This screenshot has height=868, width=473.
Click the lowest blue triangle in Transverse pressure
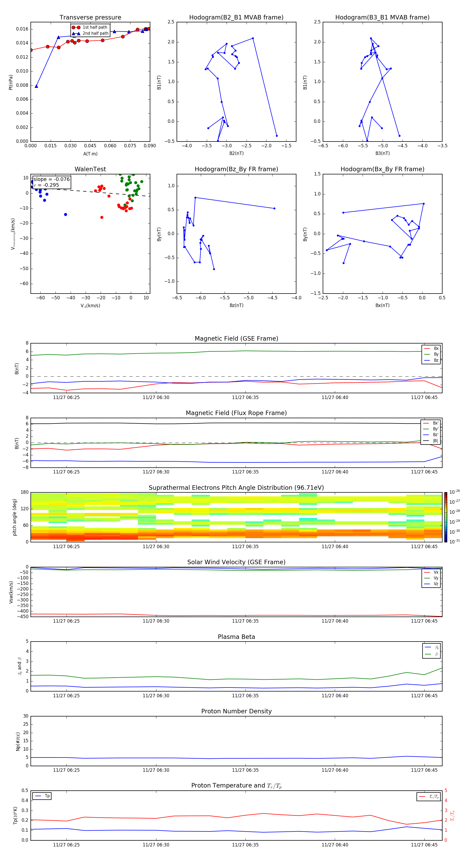(36, 86)
